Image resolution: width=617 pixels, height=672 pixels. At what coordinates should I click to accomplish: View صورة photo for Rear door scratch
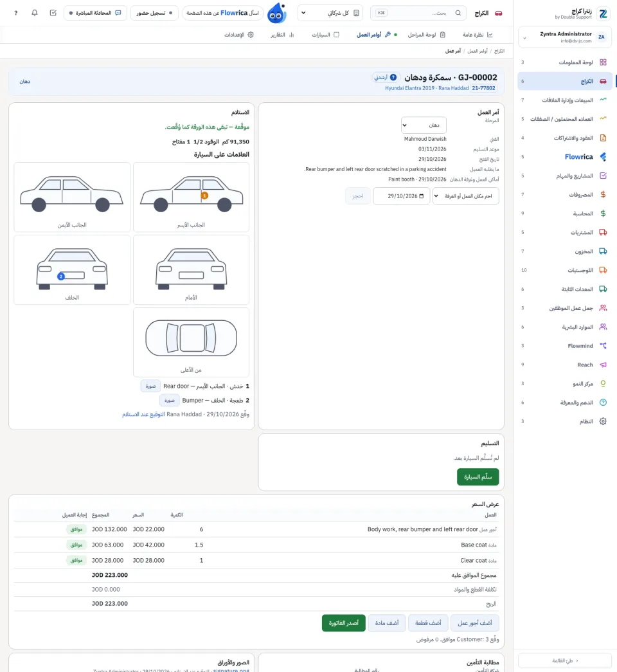point(150,386)
